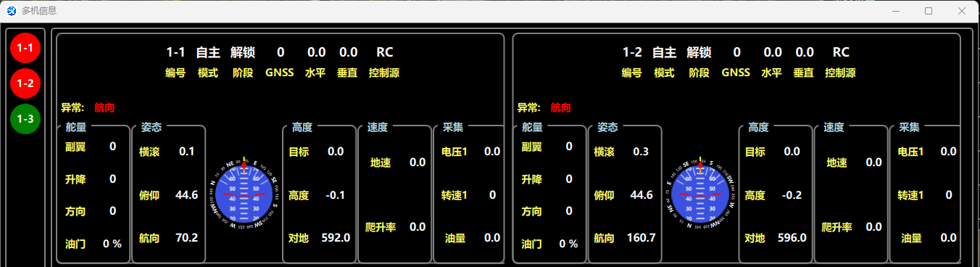Click the 解锁 stage text in panel 1-2
Viewport: 980px width, 267px height.
(699, 52)
